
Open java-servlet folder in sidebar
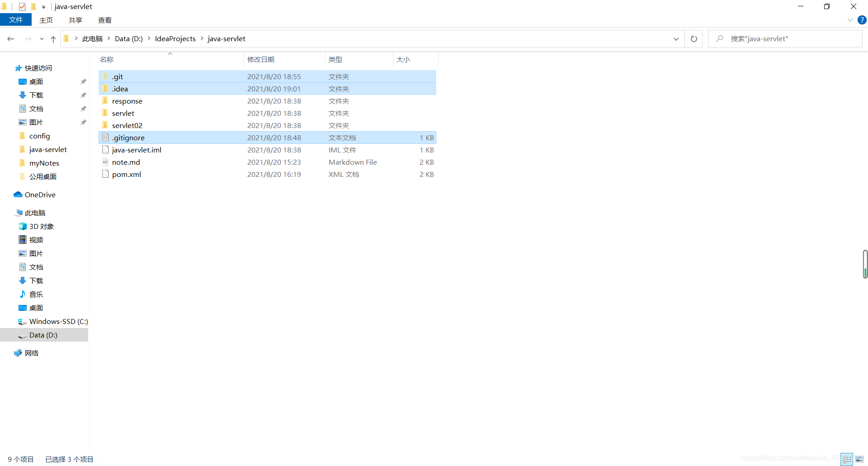click(x=48, y=149)
